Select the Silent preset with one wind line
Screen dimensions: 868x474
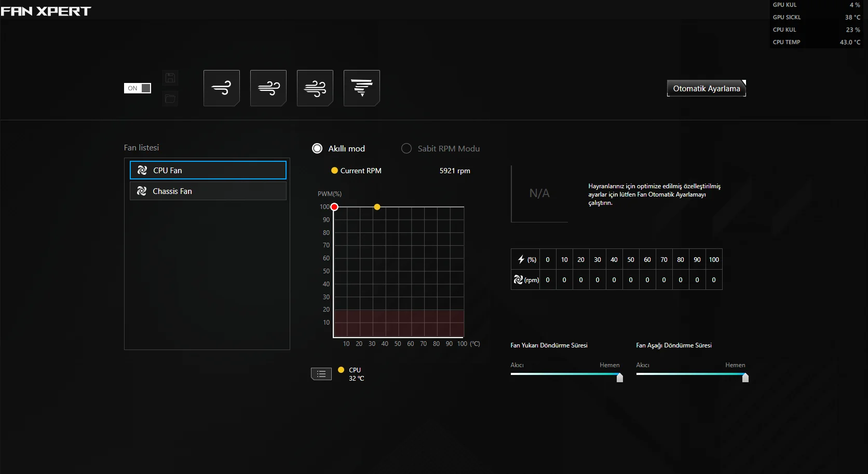(222, 88)
